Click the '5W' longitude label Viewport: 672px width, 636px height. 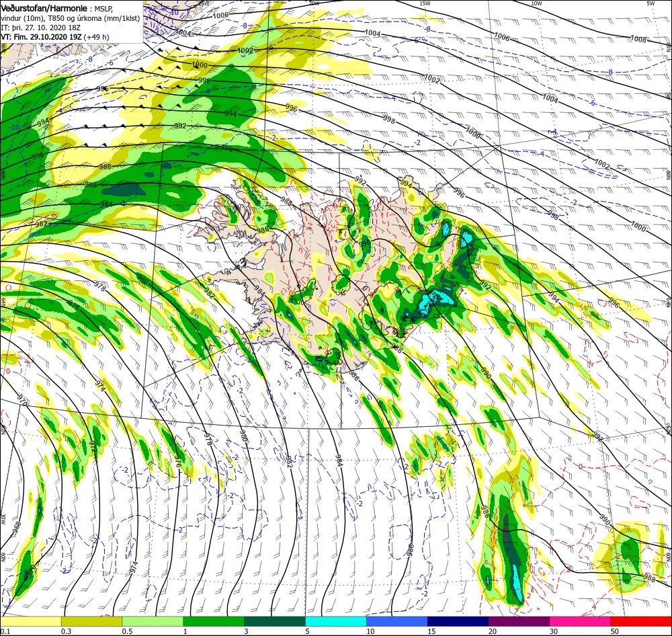click(650, 3)
